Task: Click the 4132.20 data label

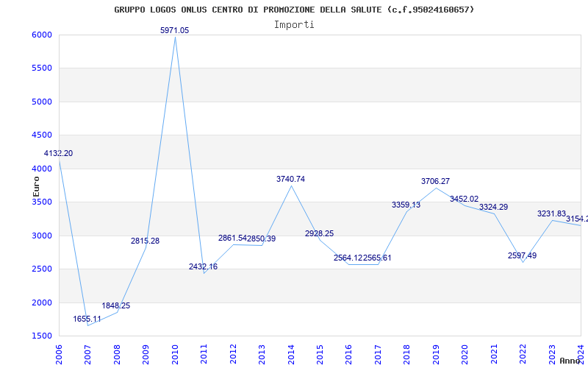Action: [x=59, y=153]
